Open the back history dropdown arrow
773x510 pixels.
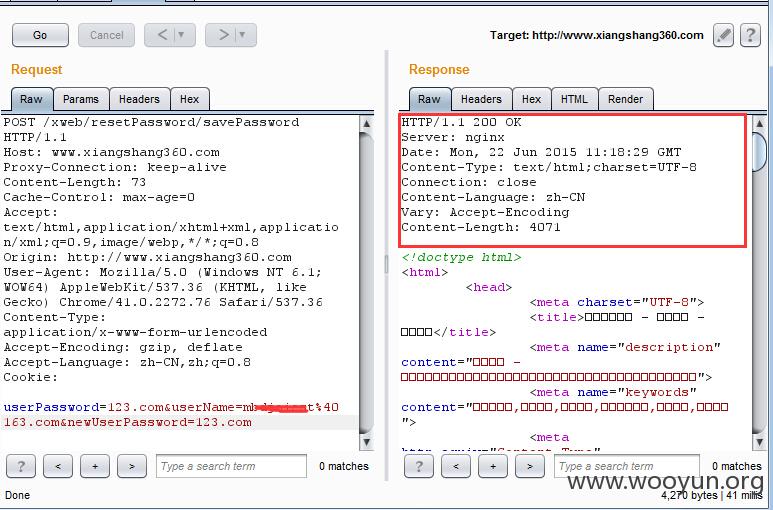tap(183, 35)
